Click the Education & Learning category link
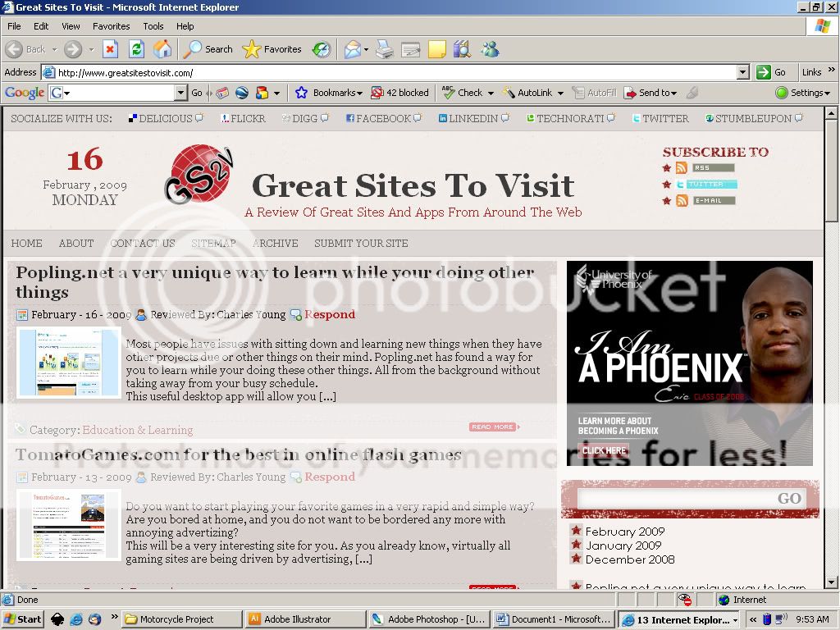 (138, 430)
